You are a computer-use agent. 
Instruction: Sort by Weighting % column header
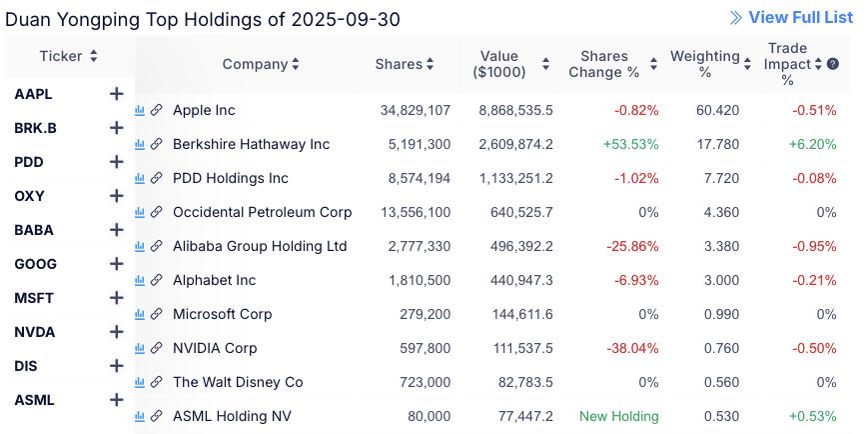(x=710, y=64)
